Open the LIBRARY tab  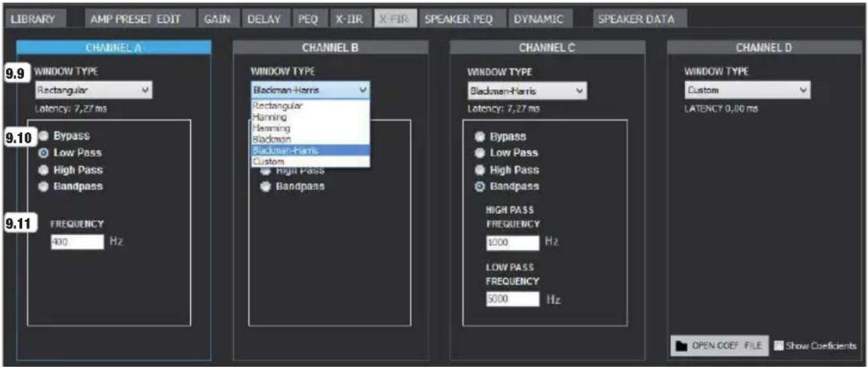[33, 19]
